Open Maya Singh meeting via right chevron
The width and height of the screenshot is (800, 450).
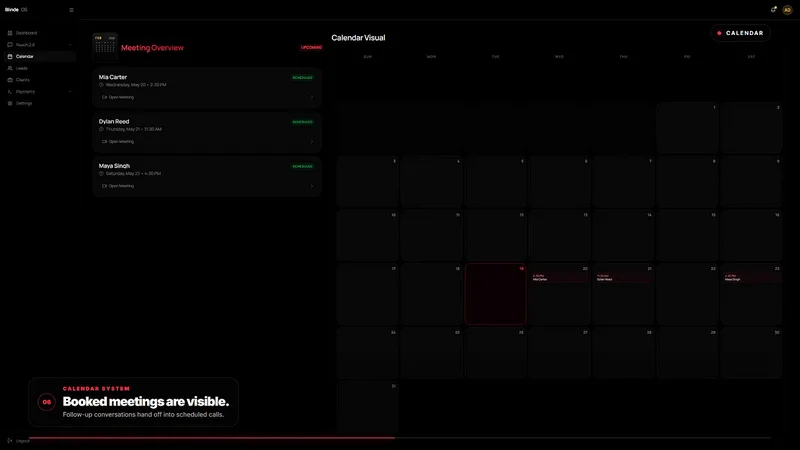click(312, 186)
